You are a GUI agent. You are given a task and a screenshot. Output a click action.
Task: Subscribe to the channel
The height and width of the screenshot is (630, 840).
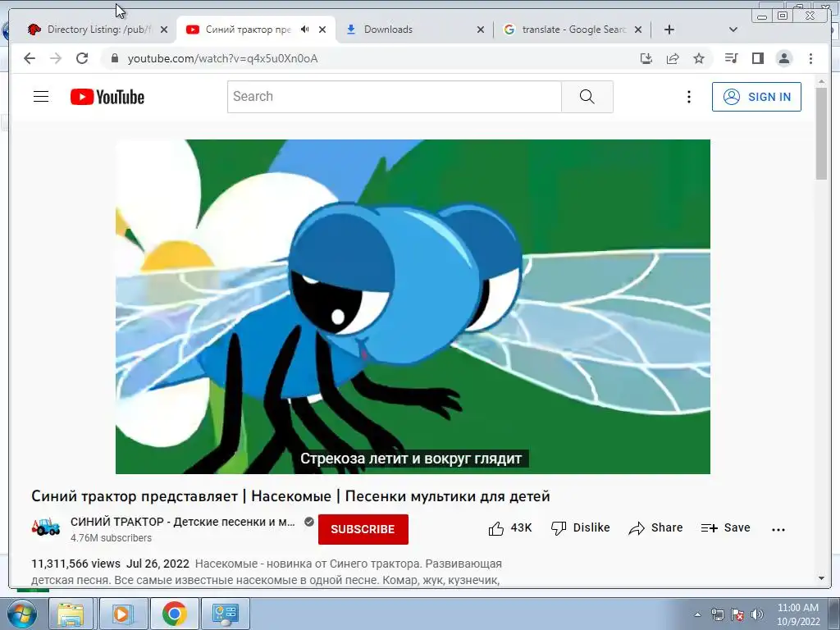click(363, 529)
